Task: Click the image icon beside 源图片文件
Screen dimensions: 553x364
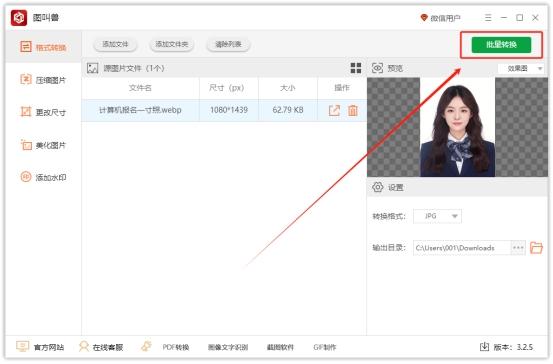Action: click(x=92, y=68)
